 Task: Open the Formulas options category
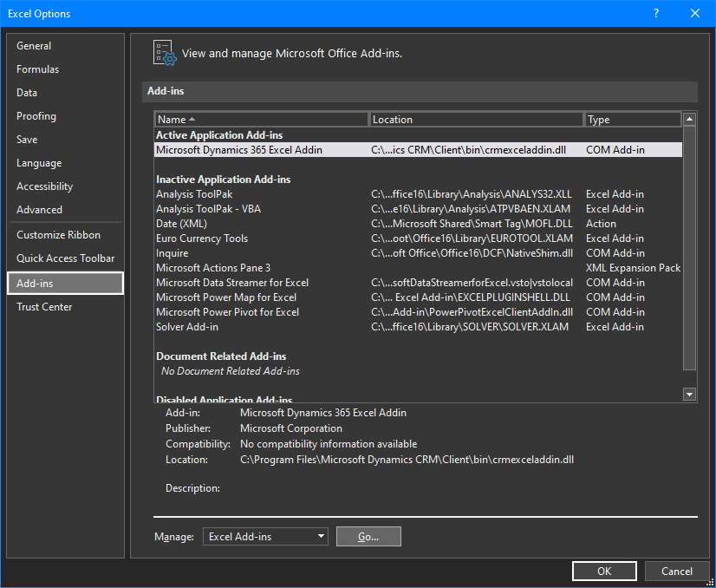(x=65, y=69)
